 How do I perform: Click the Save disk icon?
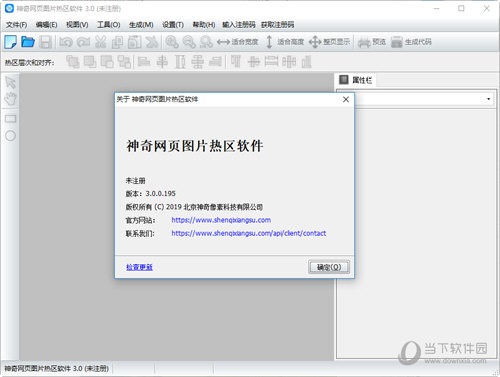coord(45,42)
